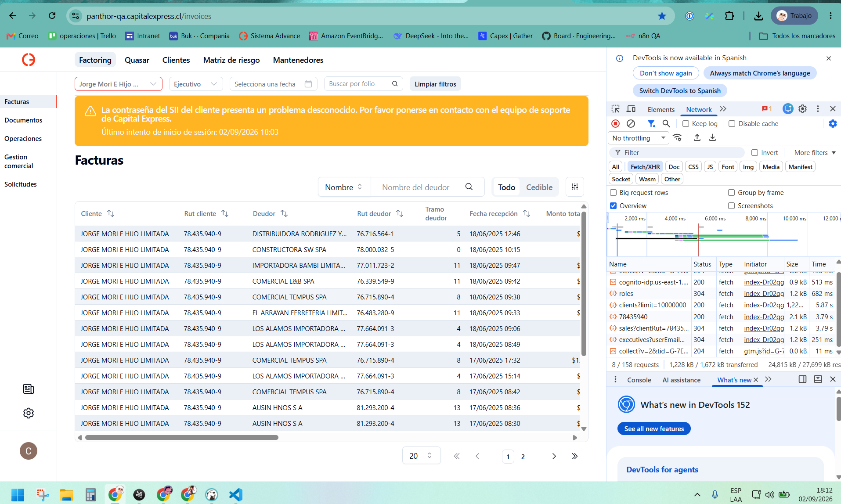Click Switch DevTools to Spanish
Image resolution: width=841 pixels, height=504 pixels.
680,91
